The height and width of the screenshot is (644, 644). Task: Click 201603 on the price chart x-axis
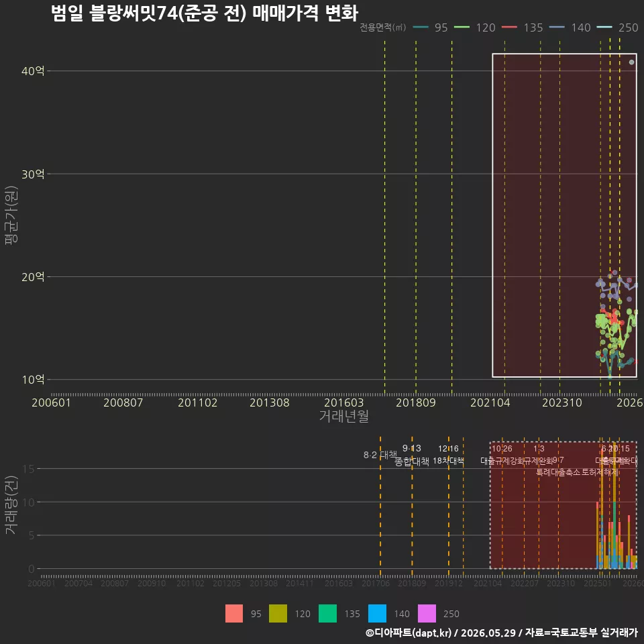click(x=343, y=402)
